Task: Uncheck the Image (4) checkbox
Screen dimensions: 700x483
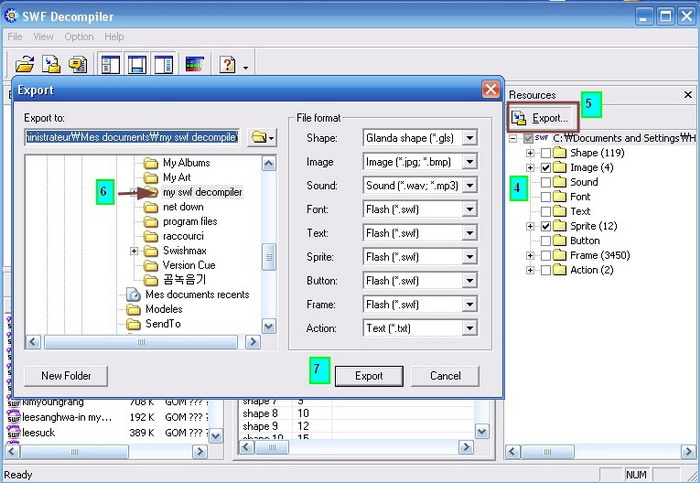Action: tap(545, 169)
